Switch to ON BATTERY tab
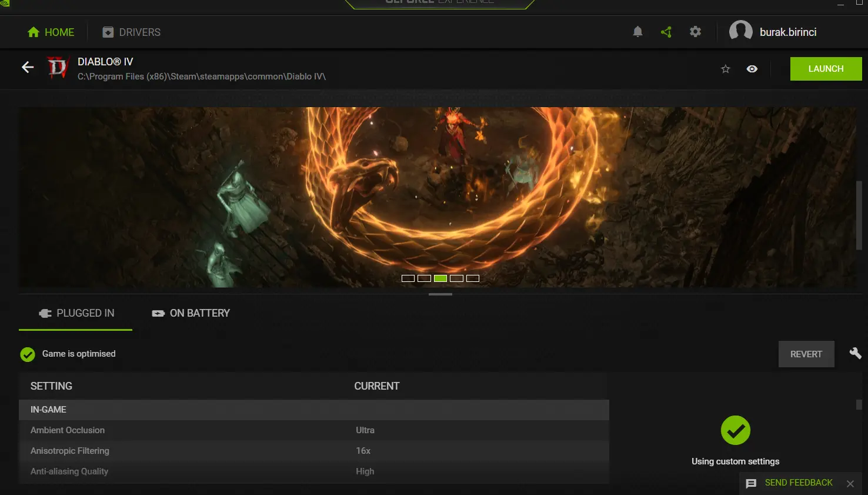Image resolution: width=868 pixels, height=495 pixels. 191,313
